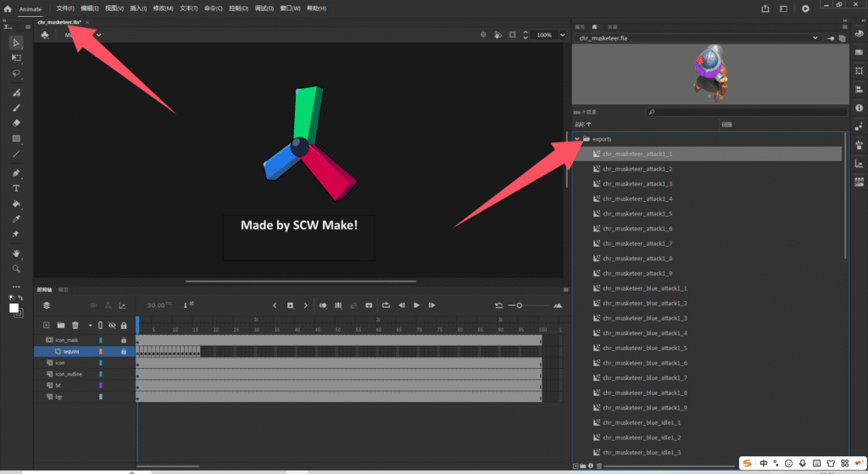Switch to the chr_musketeer.fla document tab
The image size is (868, 474).
point(59,22)
